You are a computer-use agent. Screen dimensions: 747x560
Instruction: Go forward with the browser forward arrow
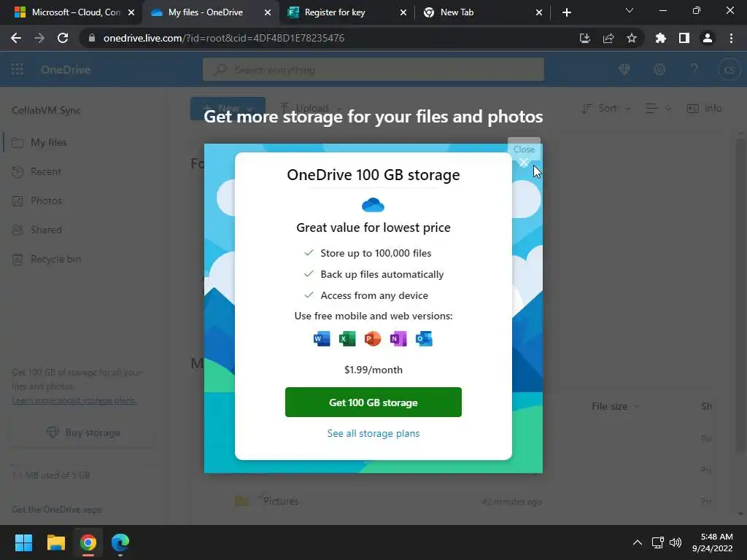pyautogui.click(x=39, y=38)
